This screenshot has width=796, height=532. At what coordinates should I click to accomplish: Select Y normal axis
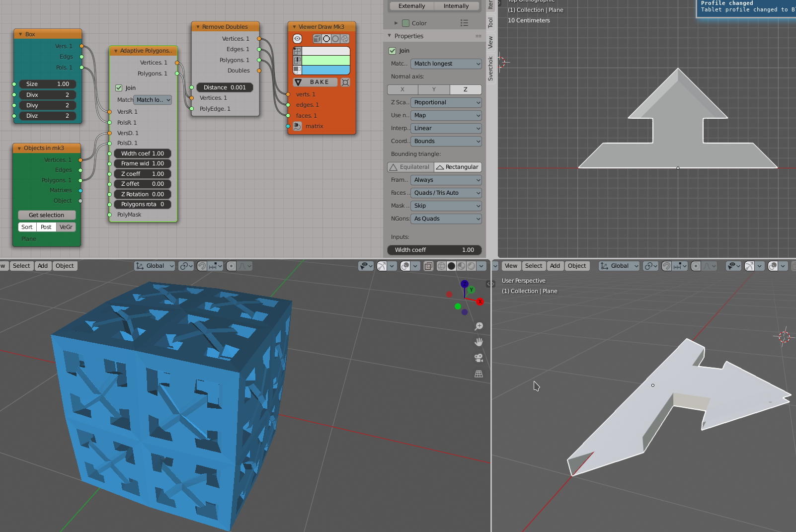[434, 89]
